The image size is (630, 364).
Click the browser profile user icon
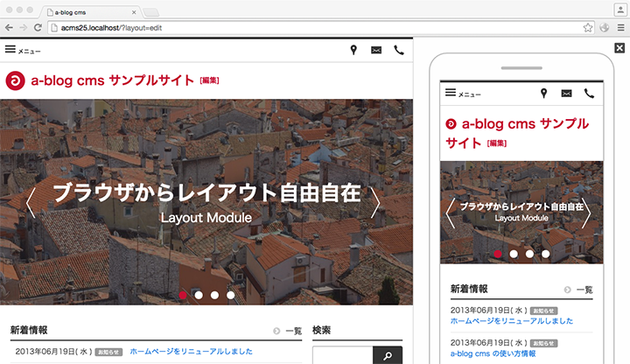point(620,10)
